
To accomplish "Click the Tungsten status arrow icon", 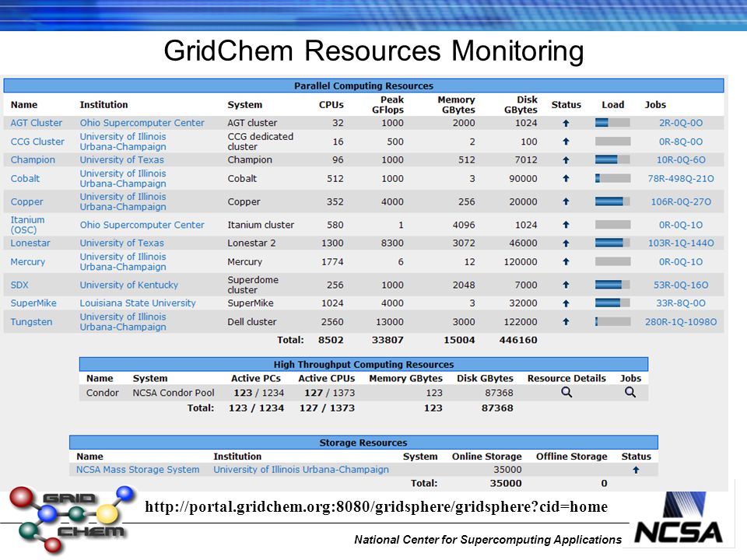I will tap(566, 322).
